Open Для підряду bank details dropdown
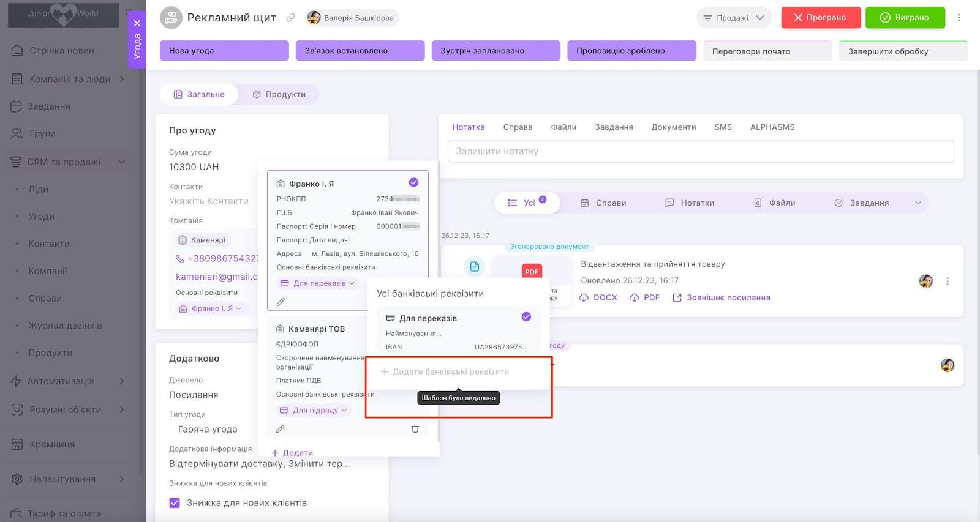980x522 pixels. pyautogui.click(x=314, y=410)
